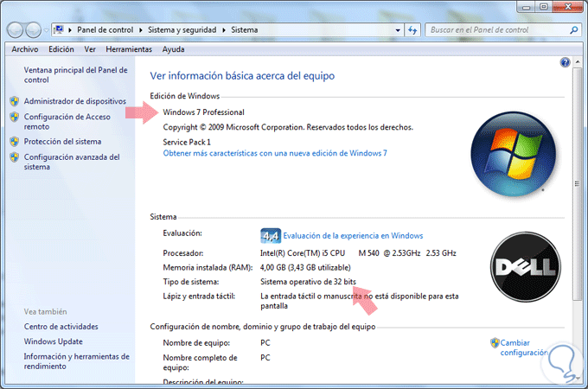Close the Sistema window

tap(568, 7)
